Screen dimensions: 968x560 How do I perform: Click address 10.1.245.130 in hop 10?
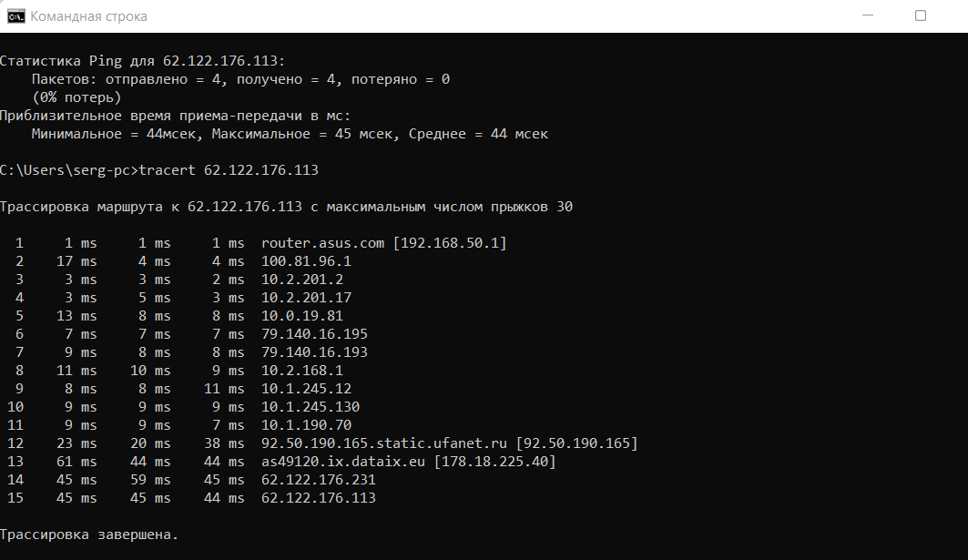click(310, 407)
